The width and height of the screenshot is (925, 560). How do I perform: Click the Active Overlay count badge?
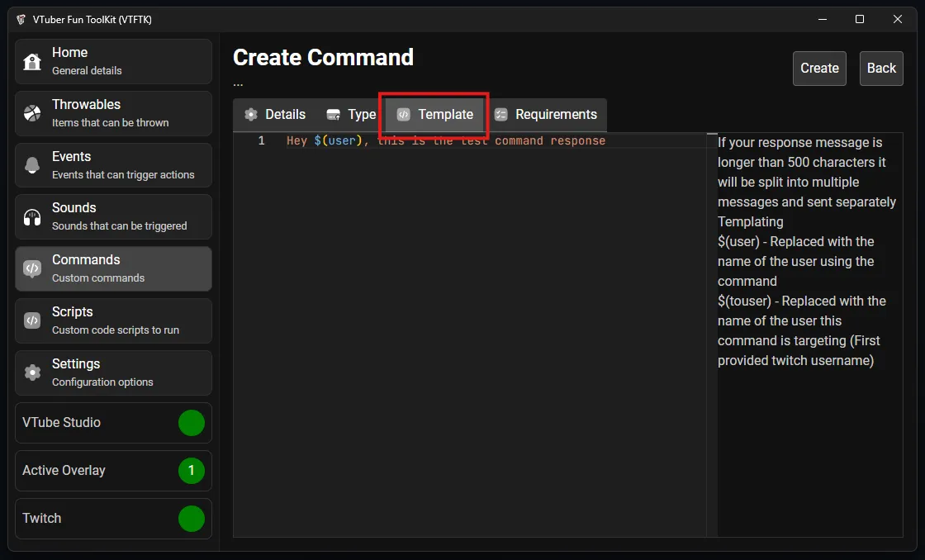coord(192,471)
